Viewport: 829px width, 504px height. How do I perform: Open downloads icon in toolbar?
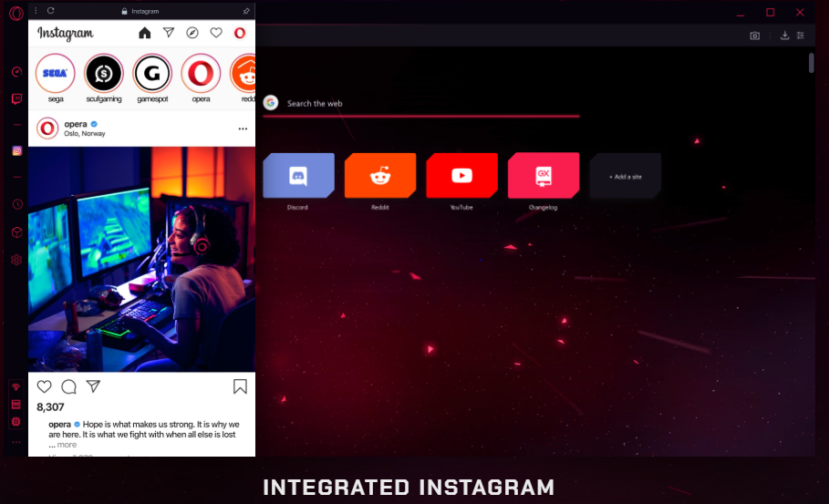pyautogui.click(x=784, y=36)
